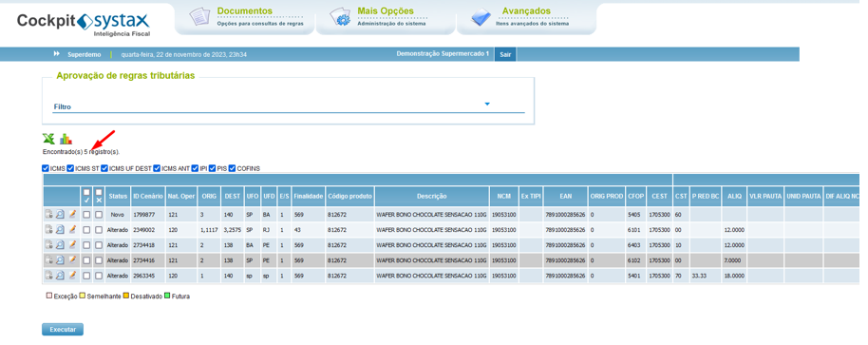
Task: Click ORIG value 1,1117
Action: 209,229
